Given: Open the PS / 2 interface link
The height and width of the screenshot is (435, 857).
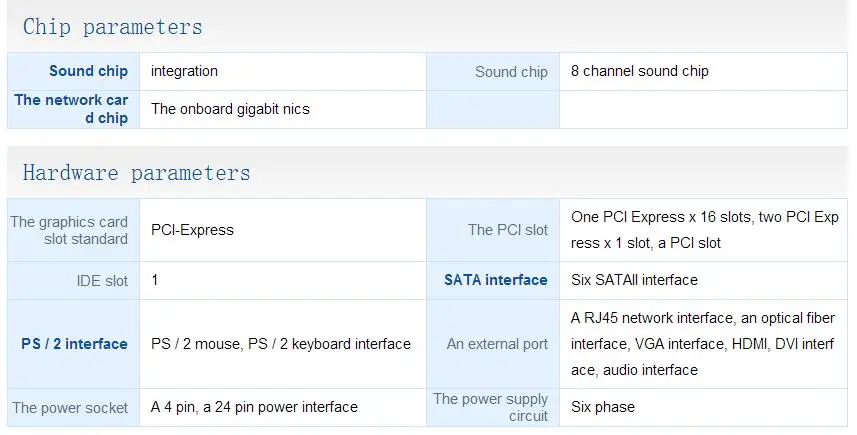Looking at the screenshot, I should 74,344.
